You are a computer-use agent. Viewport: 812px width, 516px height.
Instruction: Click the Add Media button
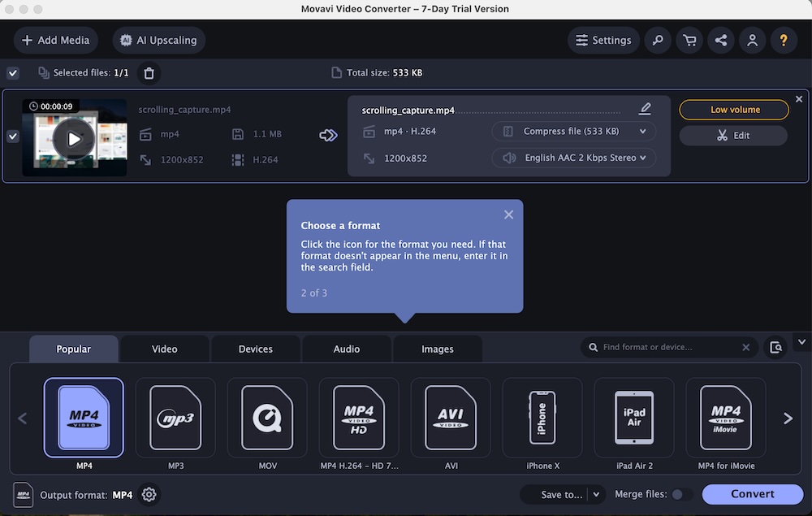click(x=55, y=40)
